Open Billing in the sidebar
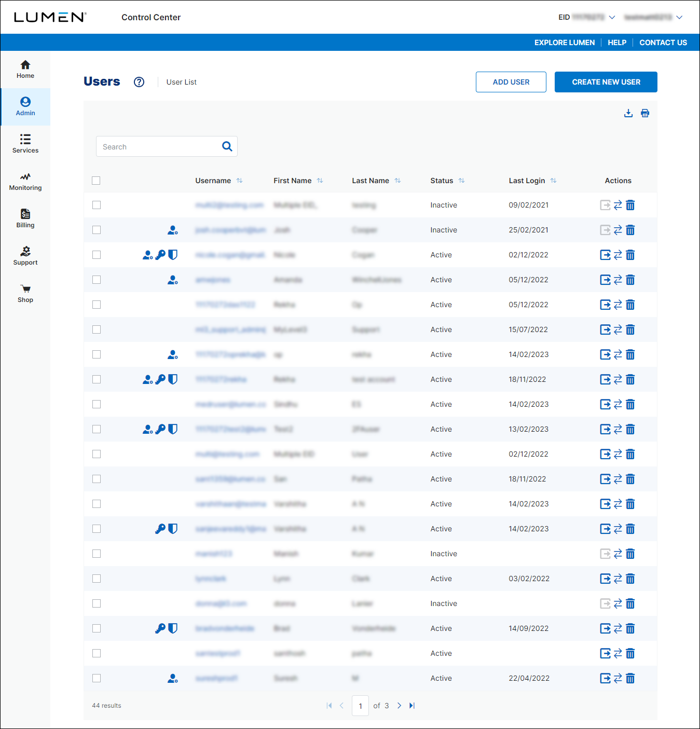The height and width of the screenshot is (729, 700). tap(25, 219)
